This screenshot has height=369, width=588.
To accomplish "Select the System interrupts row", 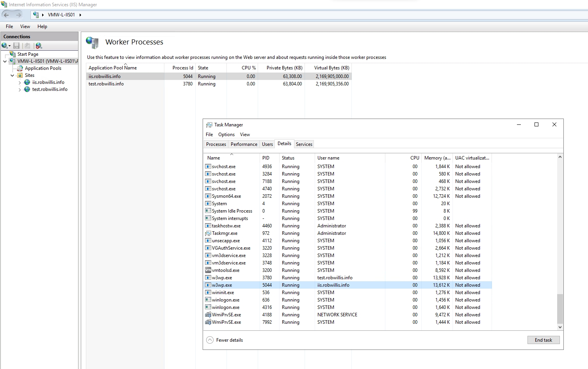I will point(348,218).
